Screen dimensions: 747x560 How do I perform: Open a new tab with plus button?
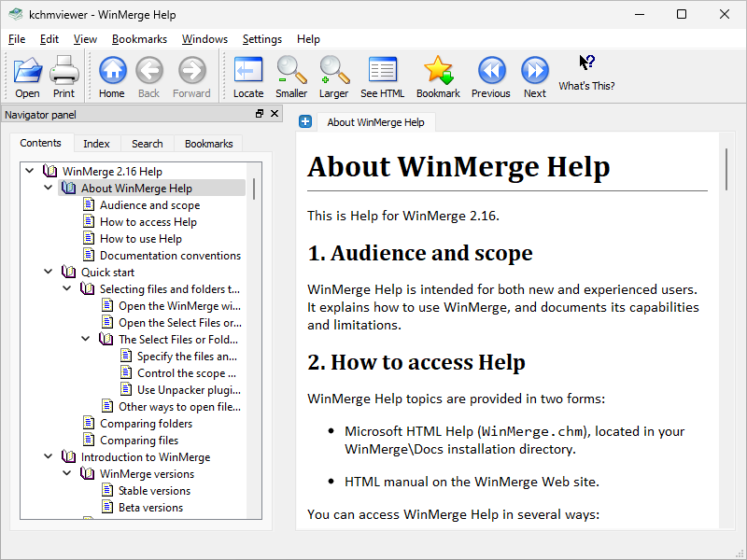[x=305, y=122]
